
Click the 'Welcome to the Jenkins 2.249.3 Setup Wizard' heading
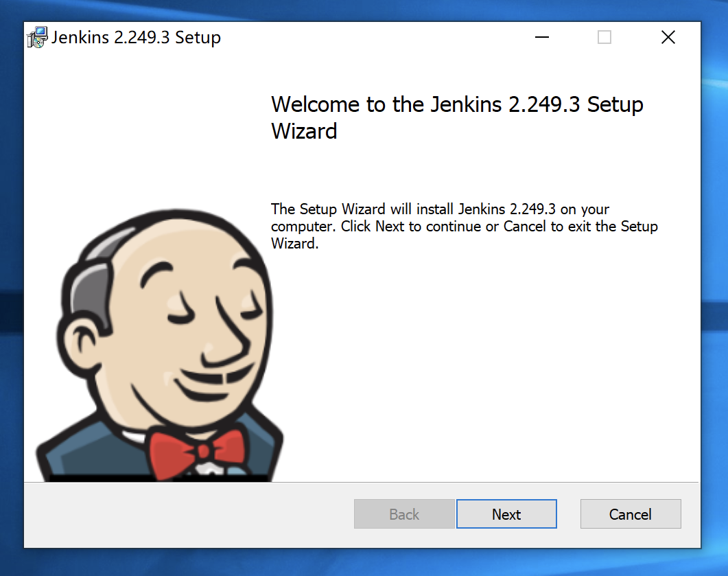457,117
